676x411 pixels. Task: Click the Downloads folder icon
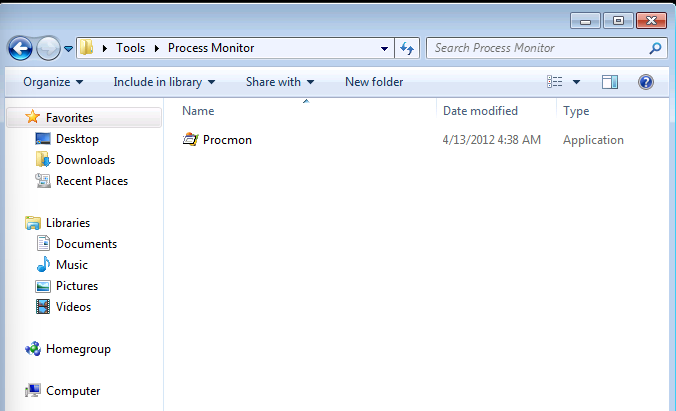tap(43, 160)
